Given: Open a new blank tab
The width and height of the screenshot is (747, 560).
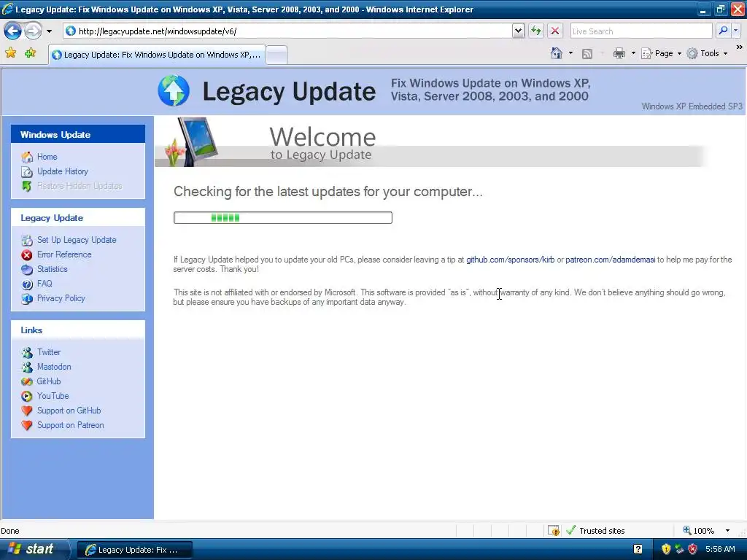Looking at the screenshot, I should tap(276, 55).
